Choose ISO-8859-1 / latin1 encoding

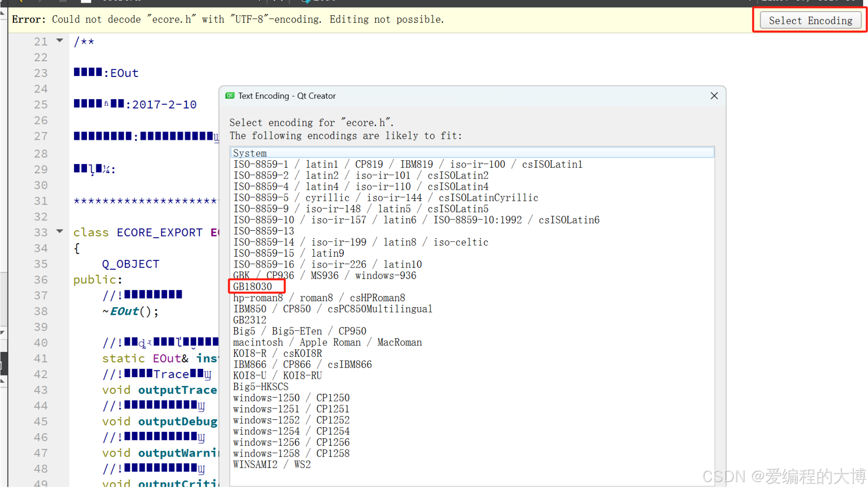point(407,164)
